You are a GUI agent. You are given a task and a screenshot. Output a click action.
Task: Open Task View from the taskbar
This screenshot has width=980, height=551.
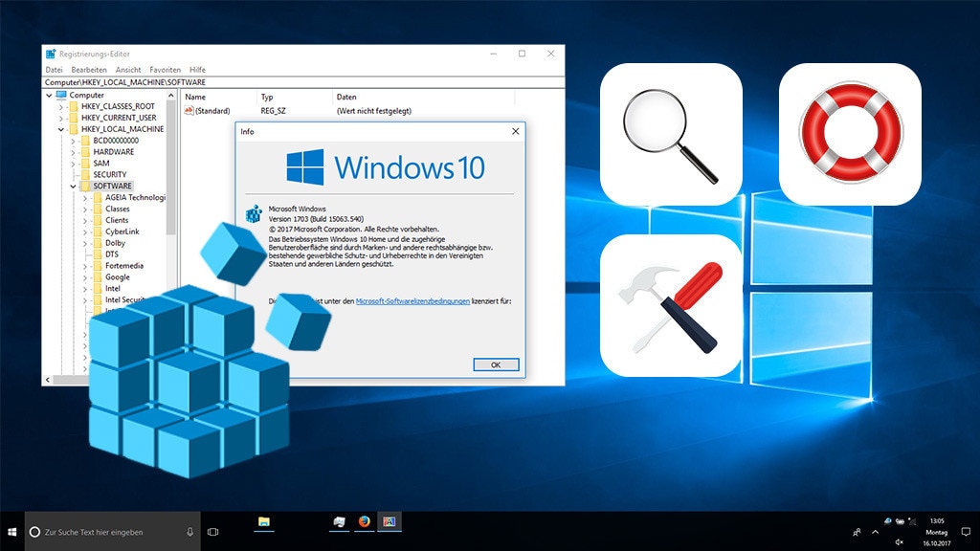tap(213, 532)
